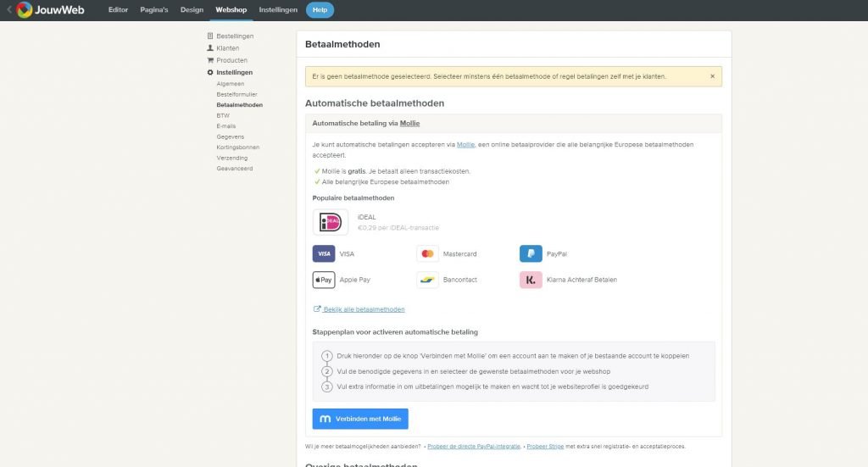Screen dimensions: 868x467
Task: Dismiss the yellow warning notification
Action: coord(712,76)
